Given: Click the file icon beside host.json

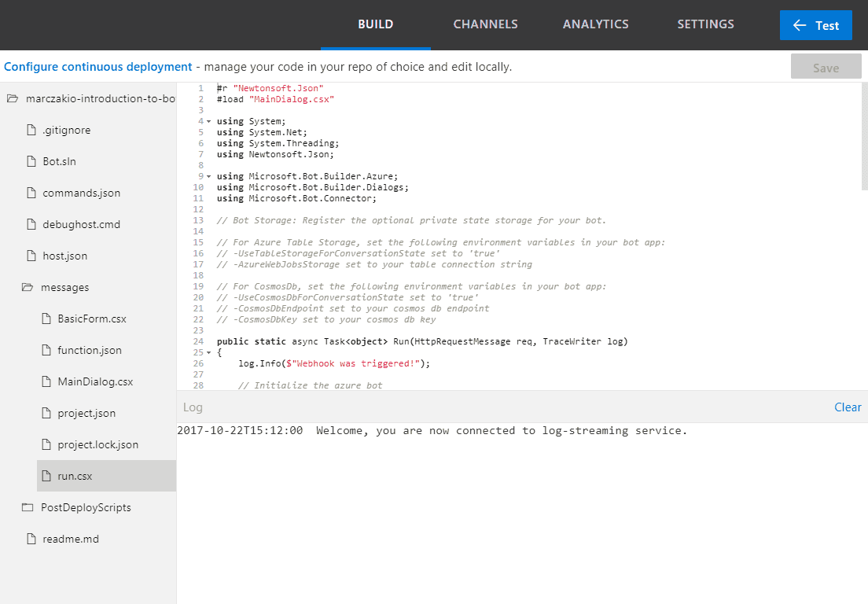Looking at the screenshot, I should [x=31, y=256].
